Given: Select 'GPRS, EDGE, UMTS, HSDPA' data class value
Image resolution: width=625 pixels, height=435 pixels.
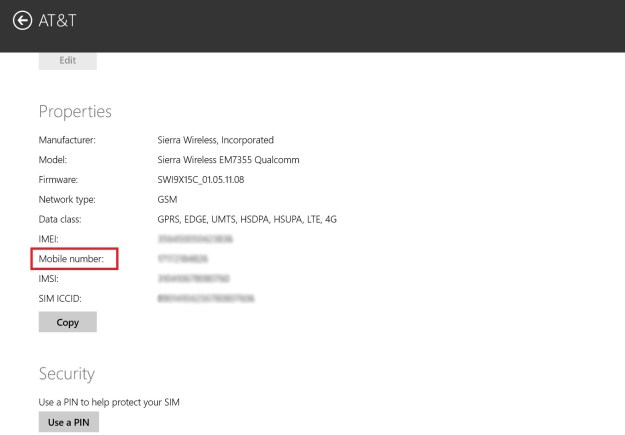Looking at the screenshot, I should (x=247, y=219).
